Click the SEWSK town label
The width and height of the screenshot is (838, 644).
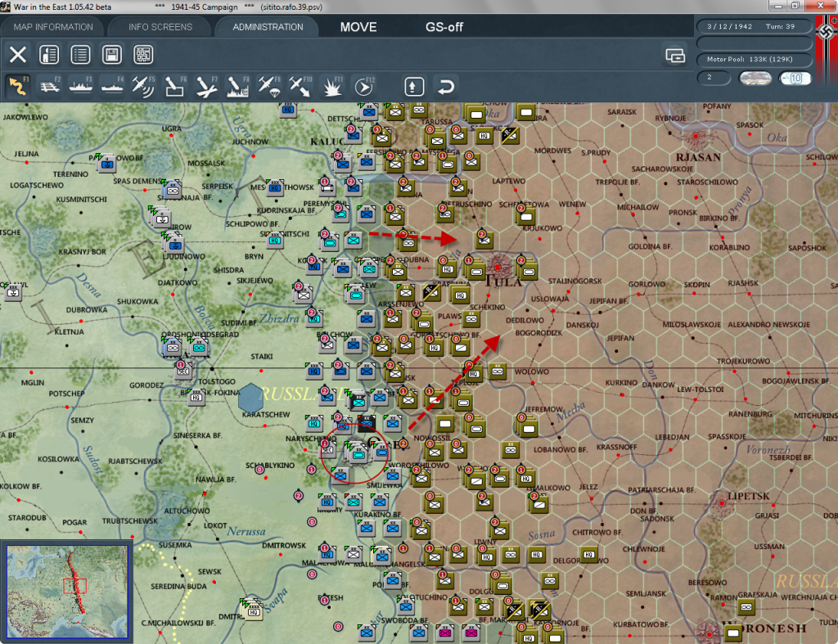click(209, 571)
